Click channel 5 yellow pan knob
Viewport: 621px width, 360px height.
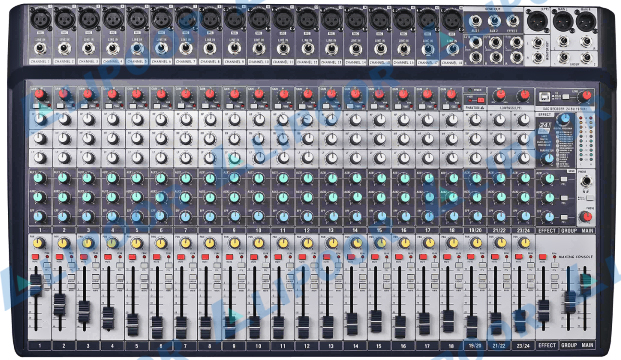137,243
